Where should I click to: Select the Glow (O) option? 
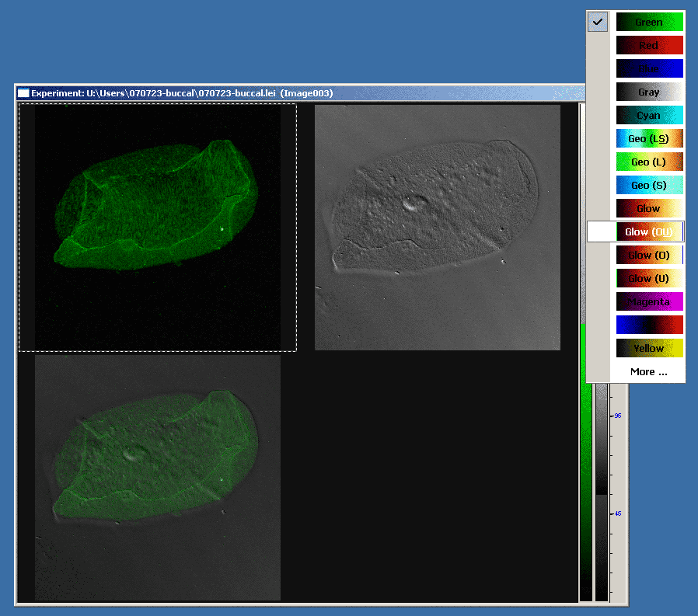(649, 256)
